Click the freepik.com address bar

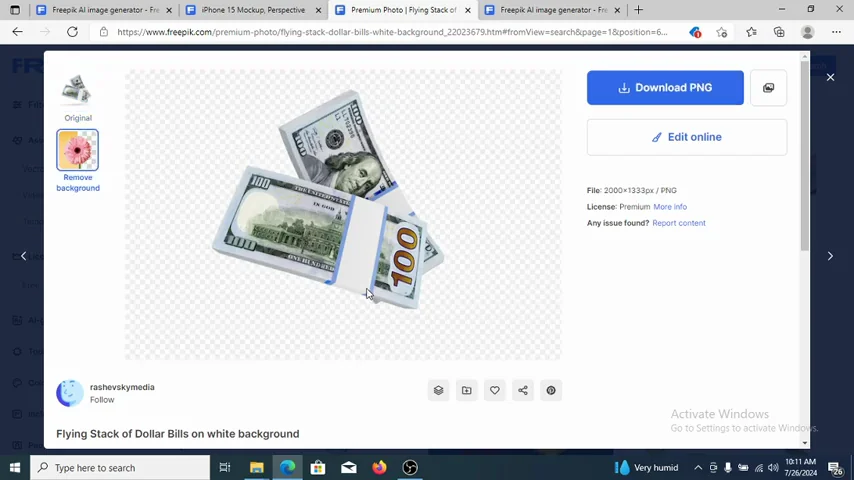(x=392, y=32)
